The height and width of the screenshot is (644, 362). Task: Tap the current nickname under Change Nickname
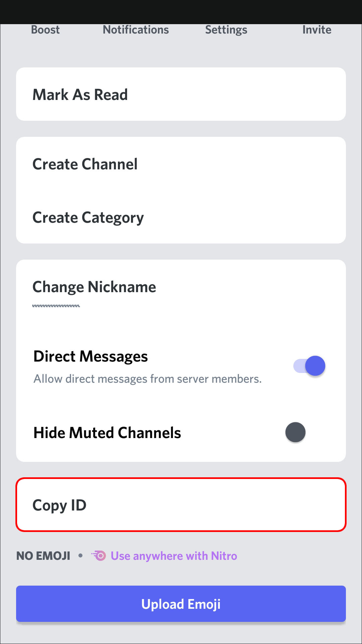[x=56, y=306]
